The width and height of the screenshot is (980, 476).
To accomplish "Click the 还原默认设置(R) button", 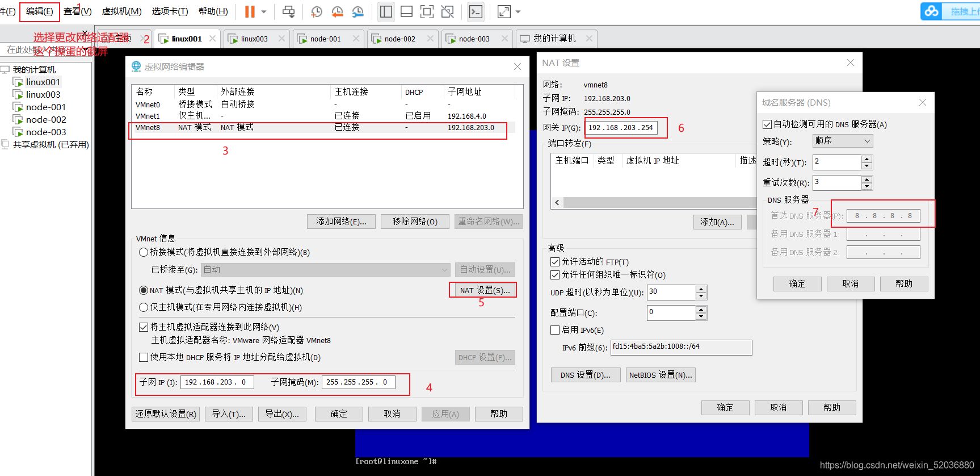I will point(166,414).
